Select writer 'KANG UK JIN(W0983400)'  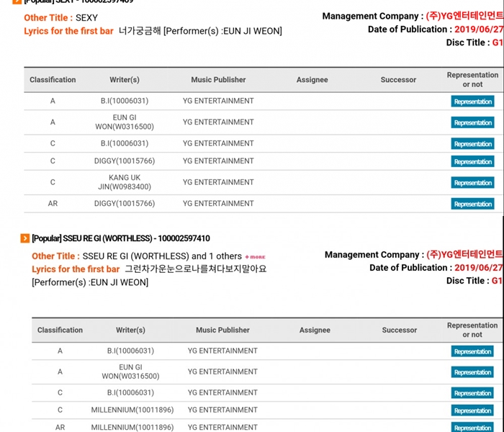[125, 182]
